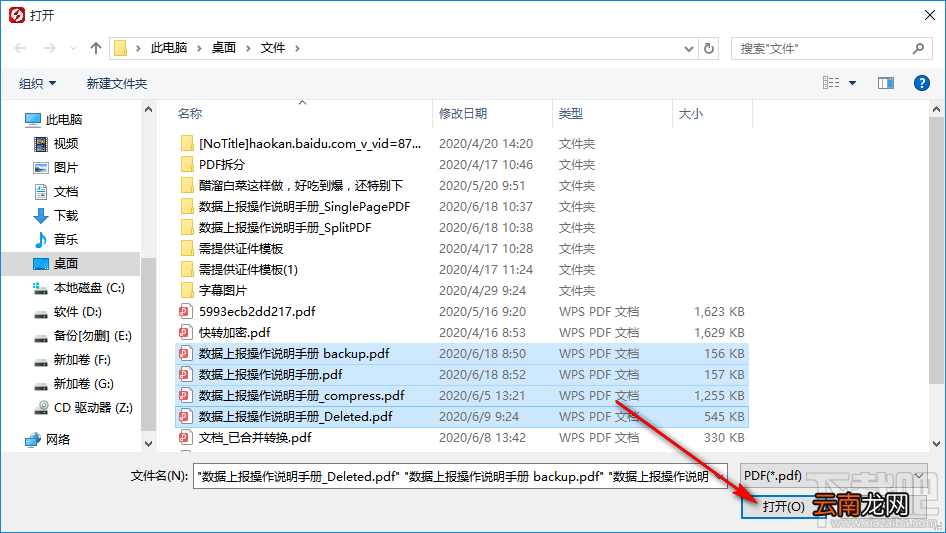Open 新加卷 (F:) drive

coord(72,360)
